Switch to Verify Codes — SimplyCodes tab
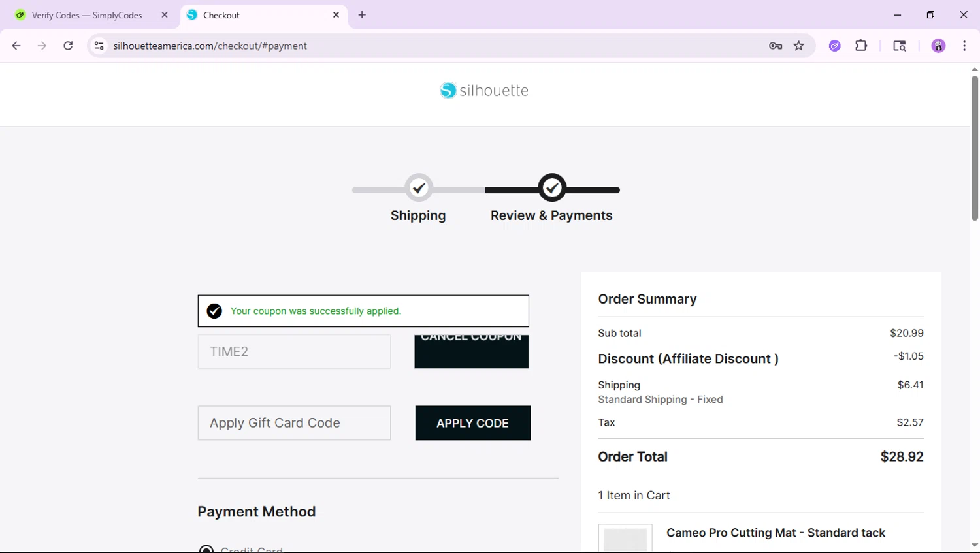Viewport: 980px width, 553px height. (91, 15)
